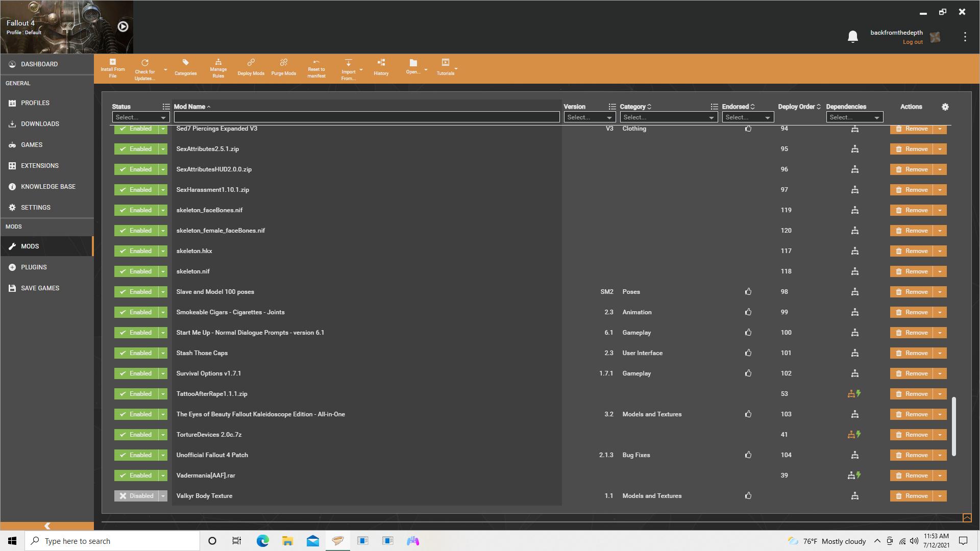The height and width of the screenshot is (551, 980).
Task: Click the Mod Name filter field
Action: (366, 117)
